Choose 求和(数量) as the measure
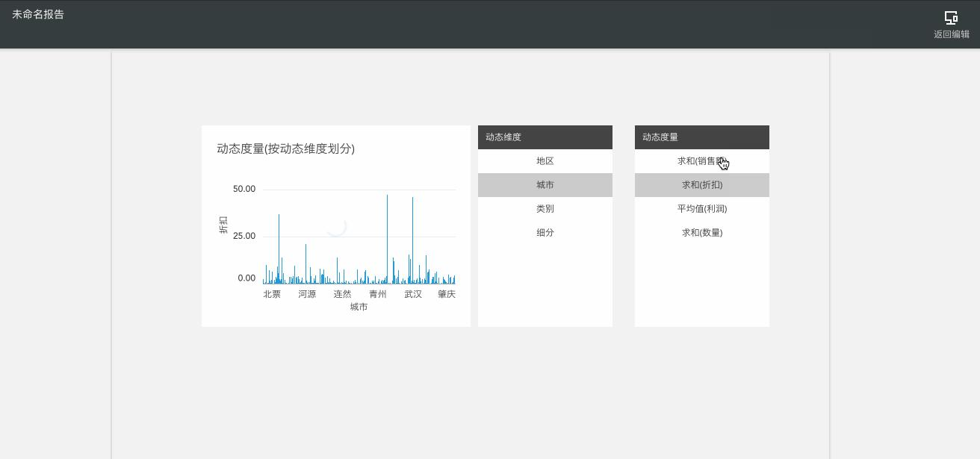Viewport: 980px width, 459px height. tap(701, 233)
